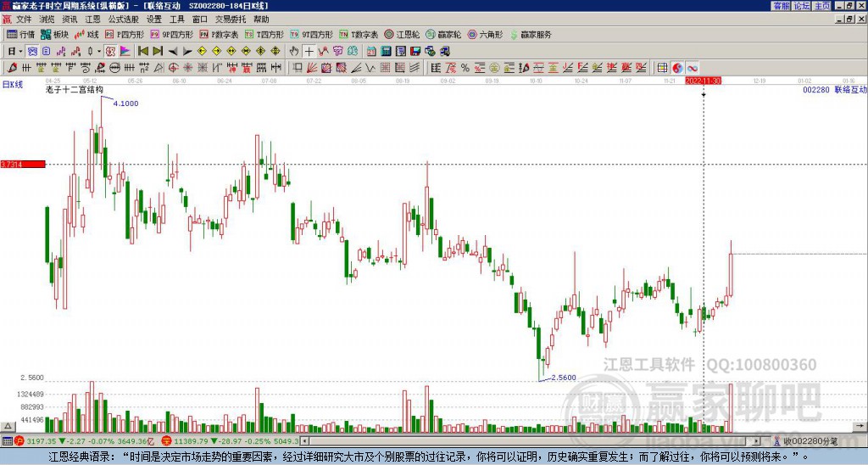Open the 公式选股 menu

(122, 19)
